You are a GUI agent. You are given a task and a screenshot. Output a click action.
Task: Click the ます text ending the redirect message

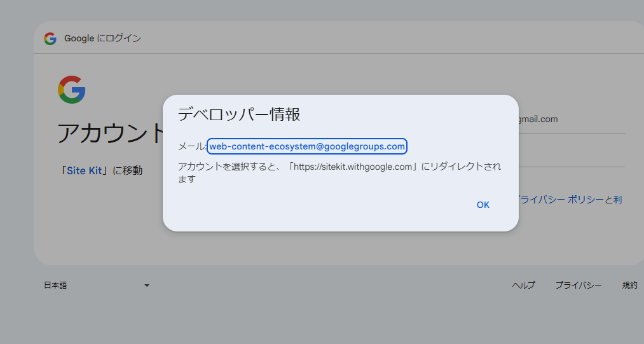click(x=186, y=179)
